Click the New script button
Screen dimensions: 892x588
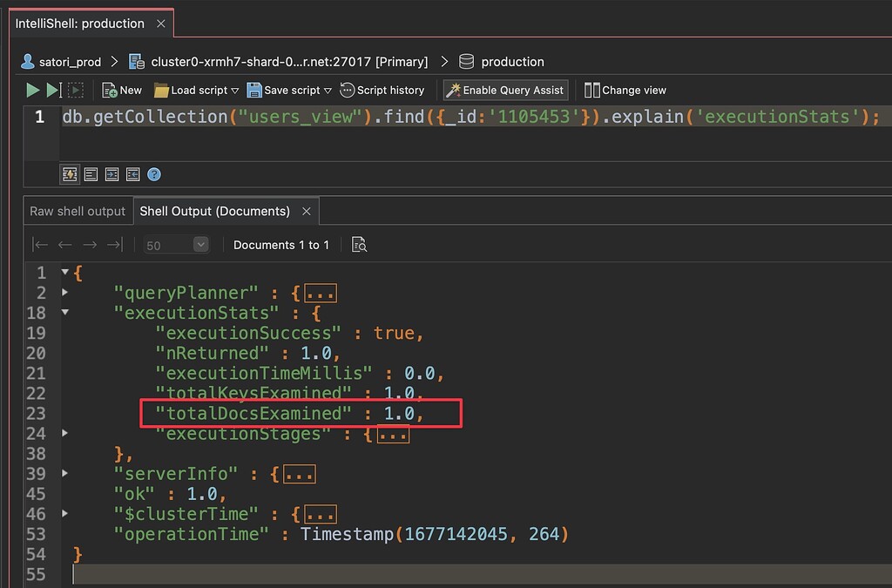pos(122,90)
